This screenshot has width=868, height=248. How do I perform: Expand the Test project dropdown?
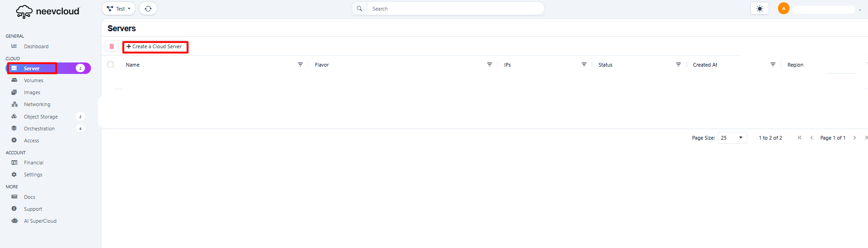click(x=118, y=9)
